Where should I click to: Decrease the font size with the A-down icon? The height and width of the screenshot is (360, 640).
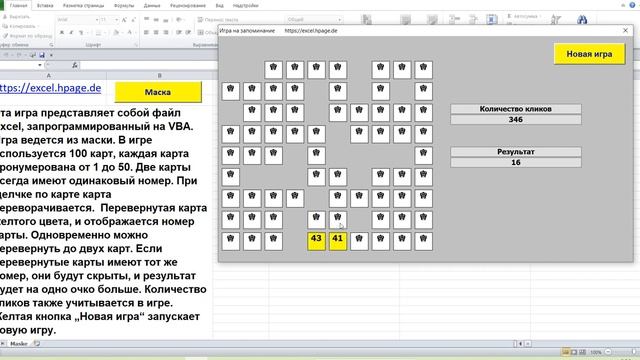133,20
